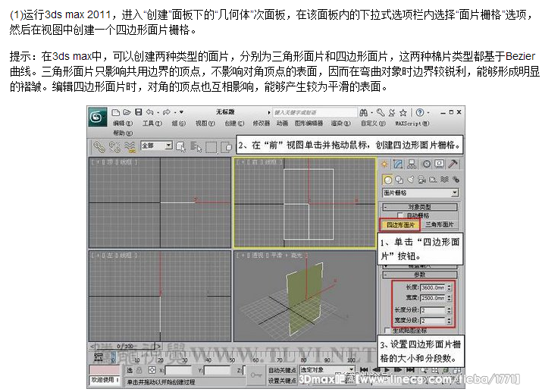The height and width of the screenshot is (392, 542).
Task: Click the mini curve editor icon on timeline
Action: click(x=99, y=357)
